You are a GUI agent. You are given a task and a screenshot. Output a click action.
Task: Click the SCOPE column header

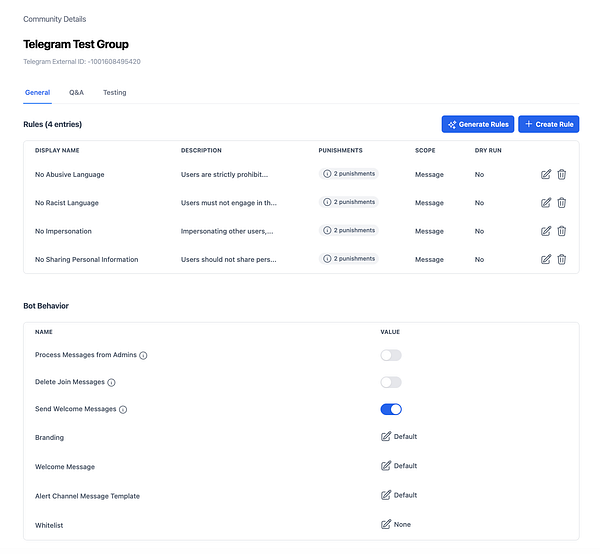[425, 150]
